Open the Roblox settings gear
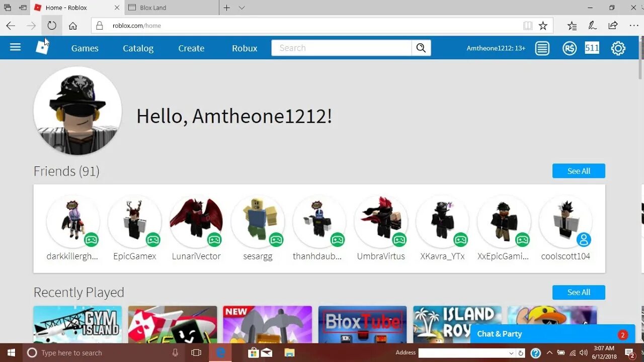The image size is (644, 362). [x=618, y=48]
